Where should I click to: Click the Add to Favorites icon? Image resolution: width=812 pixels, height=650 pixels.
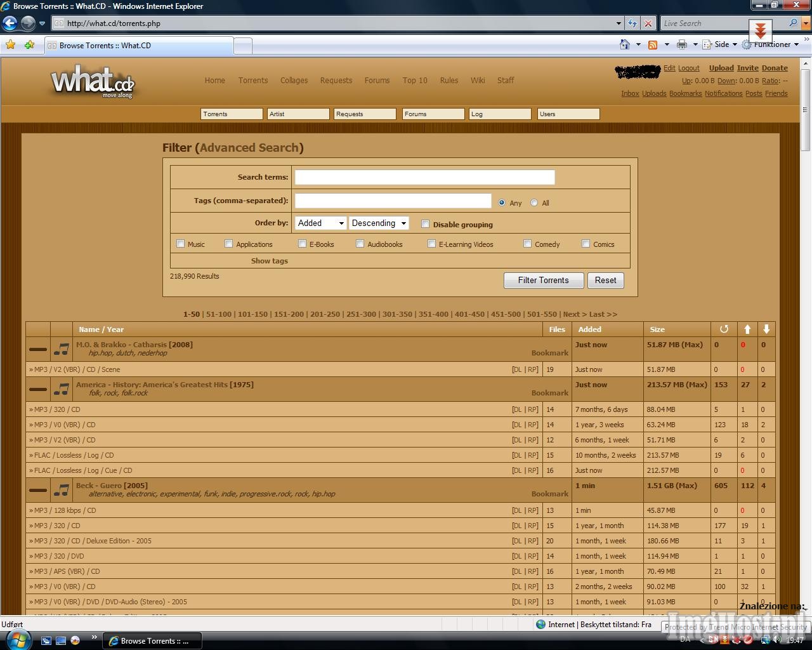click(x=29, y=45)
